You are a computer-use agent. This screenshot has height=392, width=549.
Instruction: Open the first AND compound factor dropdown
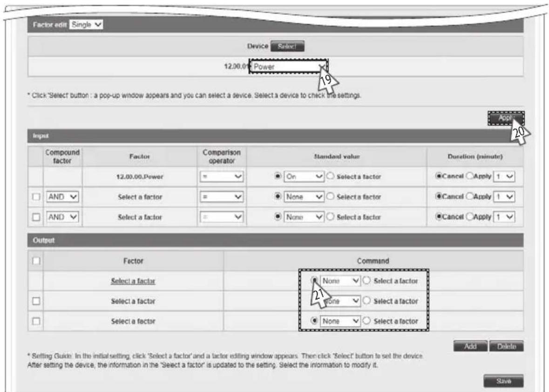click(63, 197)
